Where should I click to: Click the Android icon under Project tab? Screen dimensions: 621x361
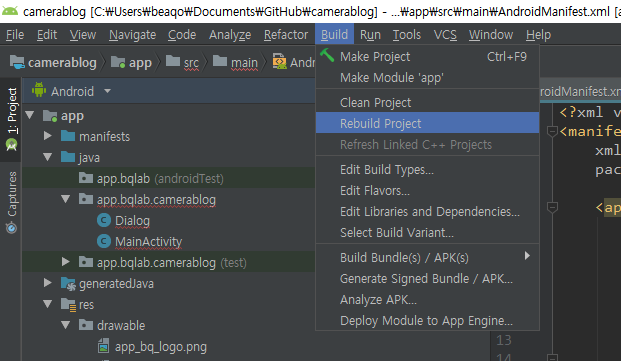pyautogui.click(x=11, y=144)
